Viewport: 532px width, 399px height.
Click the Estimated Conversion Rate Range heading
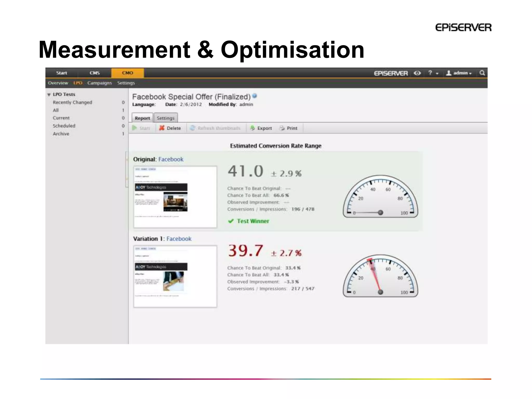tap(276, 146)
